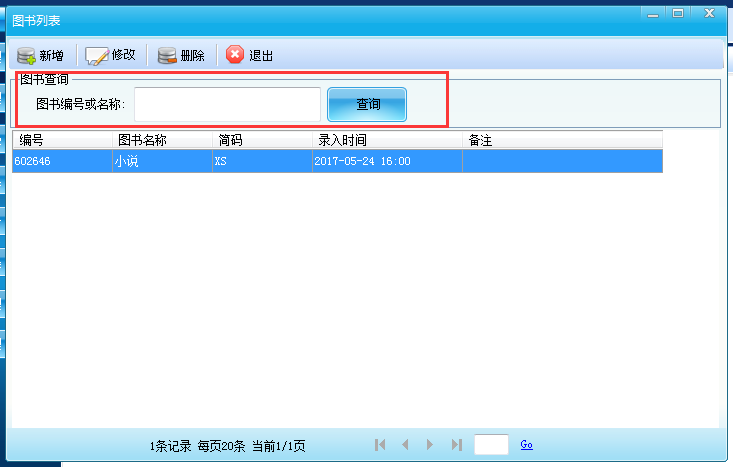This screenshot has width=733, height=467.
Task: Click the 新增 add record icon
Action: pyautogui.click(x=26, y=56)
